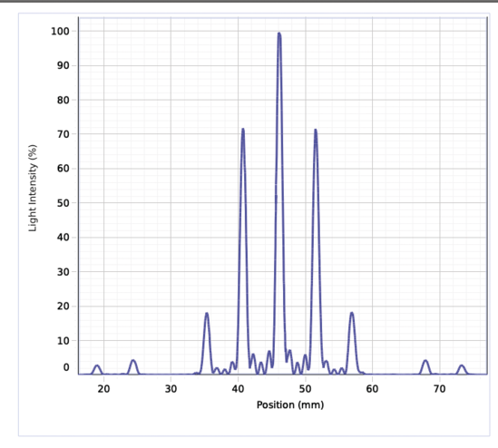Select the 0 label on the y-axis
This screenshot has height=448, width=498.
pyautogui.click(x=66, y=367)
